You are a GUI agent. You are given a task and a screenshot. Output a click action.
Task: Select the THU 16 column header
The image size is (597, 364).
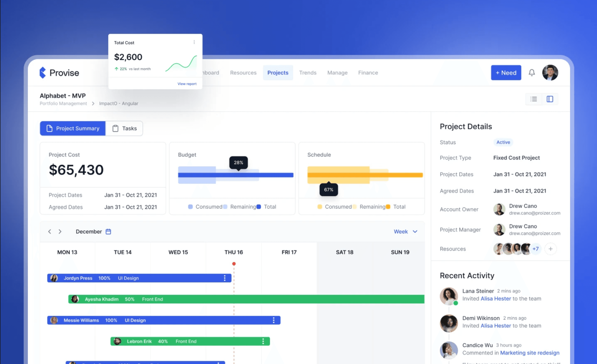[x=234, y=252]
